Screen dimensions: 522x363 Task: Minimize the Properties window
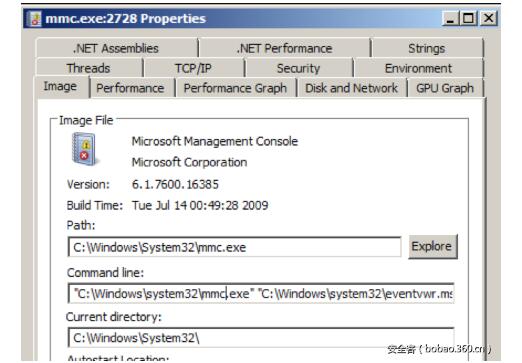click(451, 18)
